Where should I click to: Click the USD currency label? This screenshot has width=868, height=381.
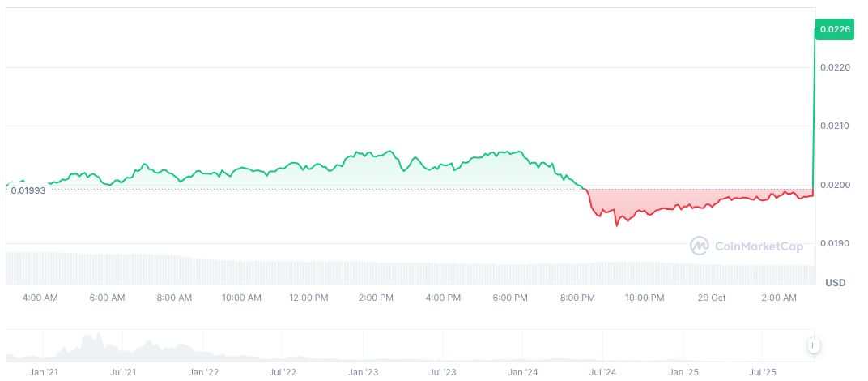(x=835, y=283)
